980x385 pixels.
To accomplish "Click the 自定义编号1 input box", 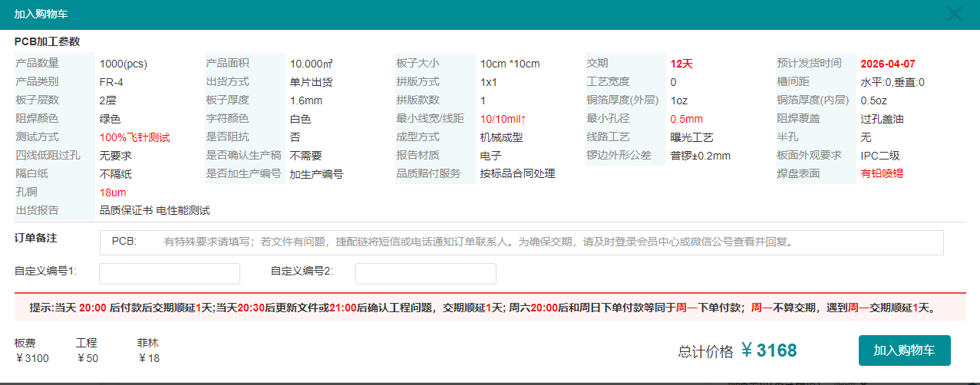I will click(170, 274).
